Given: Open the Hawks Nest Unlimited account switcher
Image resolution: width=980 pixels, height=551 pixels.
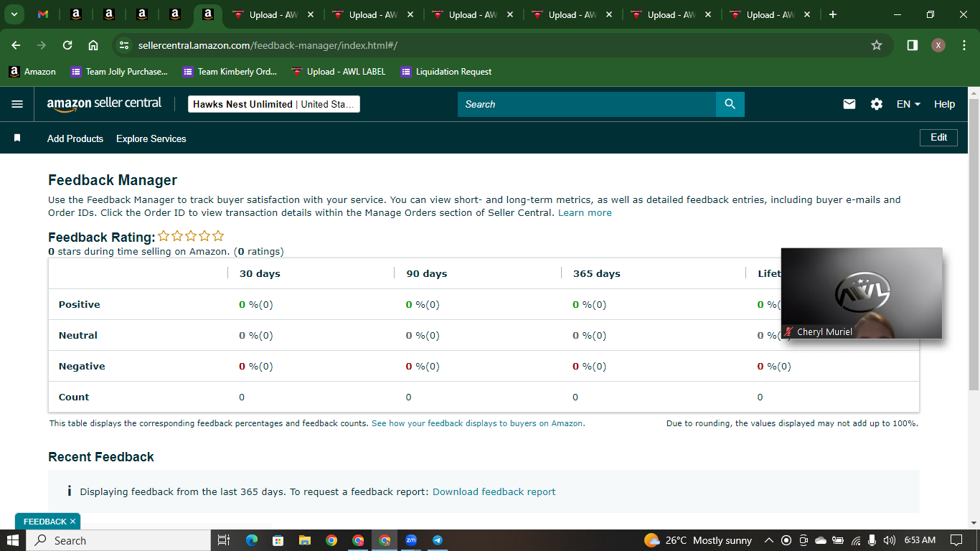Looking at the screenshot, I should [x=273, y=104].
